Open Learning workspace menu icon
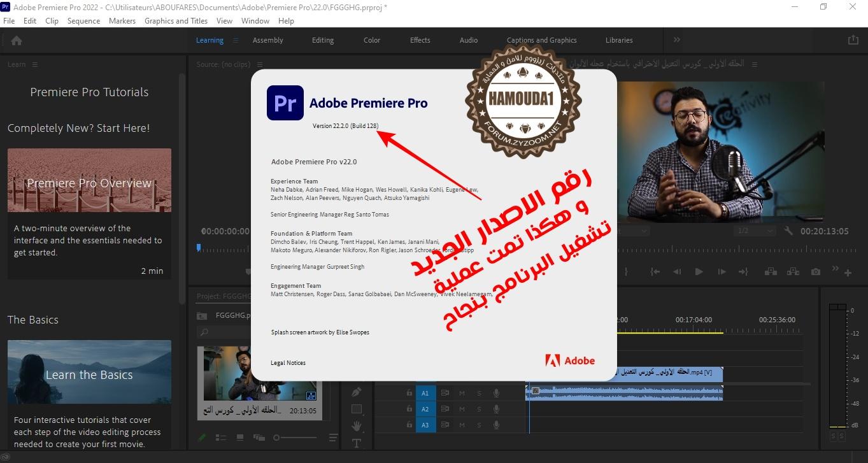The width and height of the screenshot is (868, 463). coord(236,40)
